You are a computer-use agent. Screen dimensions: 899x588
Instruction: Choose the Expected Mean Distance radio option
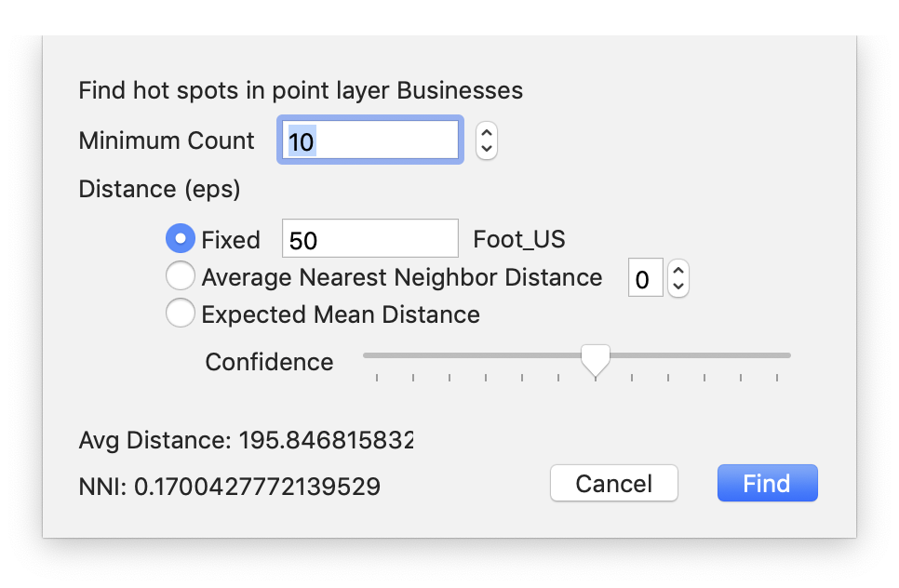[180, 314]
